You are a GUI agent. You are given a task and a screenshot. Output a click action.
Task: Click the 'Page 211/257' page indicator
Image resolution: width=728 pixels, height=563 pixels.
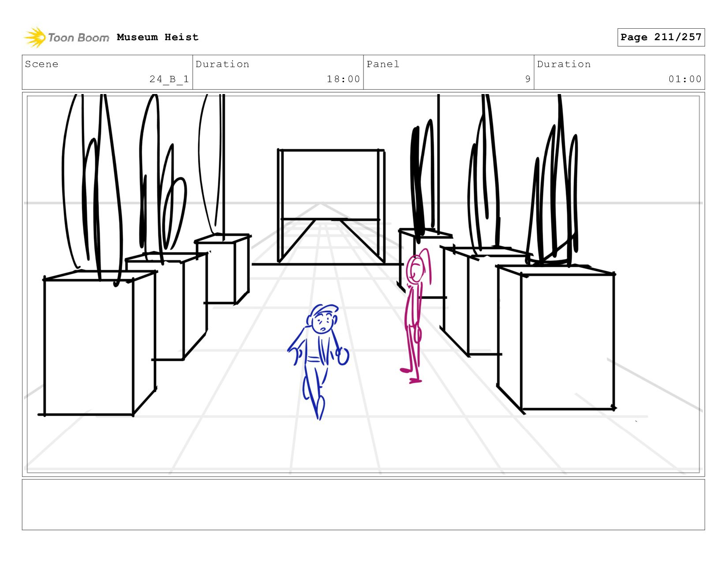[661, 37]
